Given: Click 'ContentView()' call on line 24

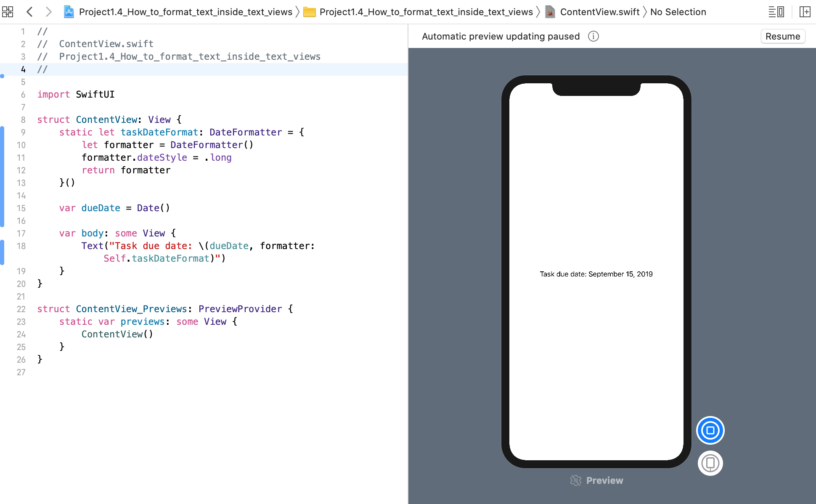Looking at the screenshot, I should point(117,334).
